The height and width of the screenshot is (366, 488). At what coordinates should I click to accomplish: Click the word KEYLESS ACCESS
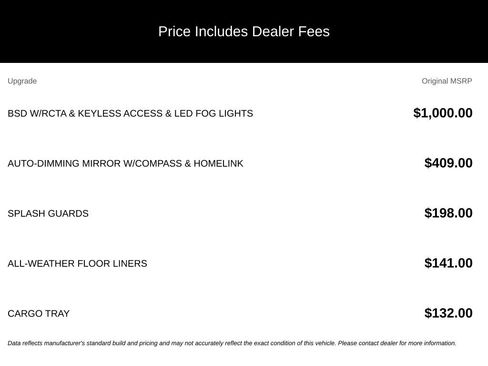pos(120,113)
